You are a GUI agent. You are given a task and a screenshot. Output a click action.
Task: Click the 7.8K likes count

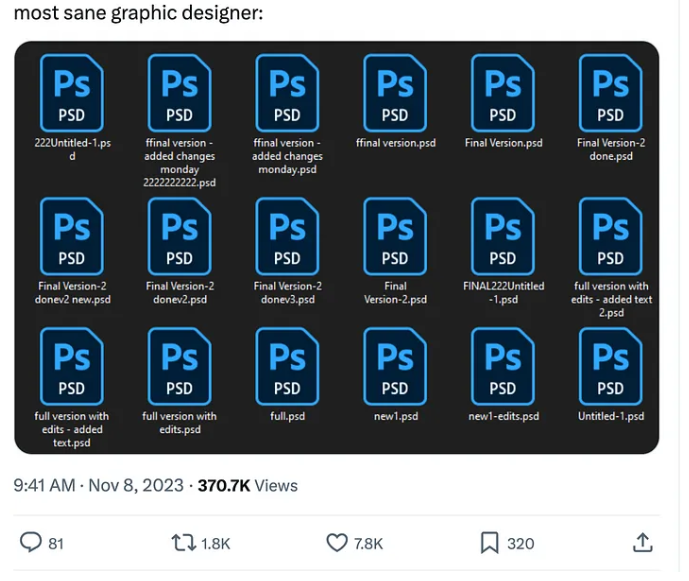pos(368,544)
